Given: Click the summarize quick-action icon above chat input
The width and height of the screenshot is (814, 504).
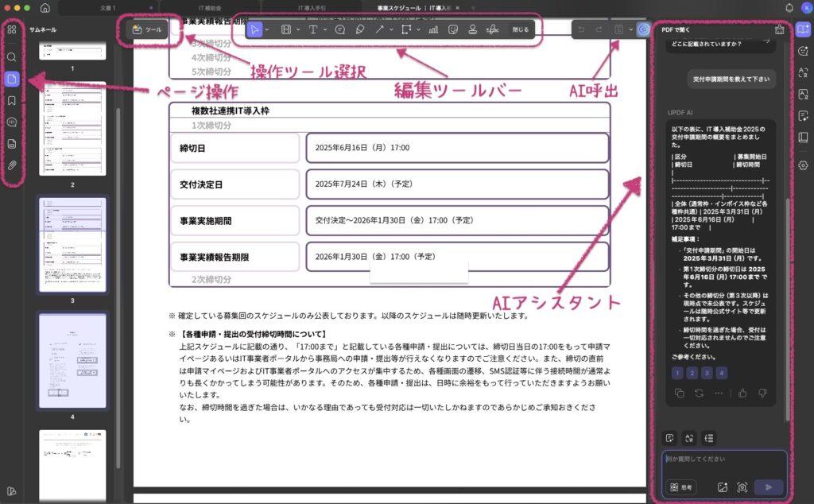Looking at the screenshot, I should [x=669, y=438].
